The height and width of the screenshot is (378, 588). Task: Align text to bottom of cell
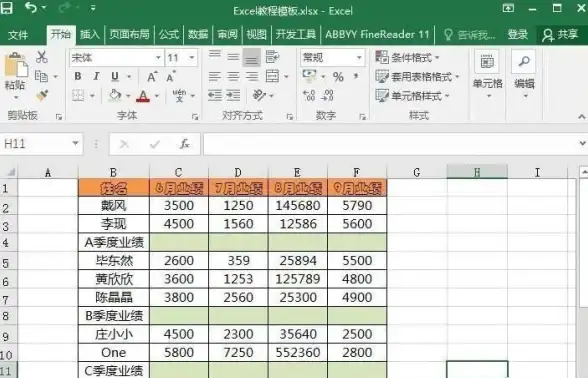252,58
